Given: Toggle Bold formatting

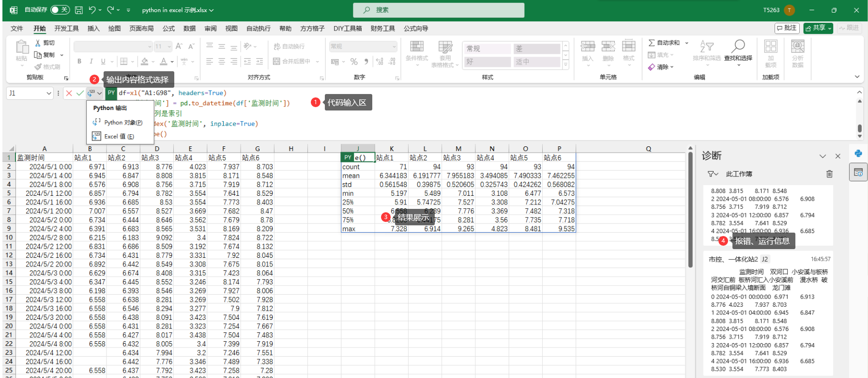Looking at the screenshot, I should click(x=79, y=62).
